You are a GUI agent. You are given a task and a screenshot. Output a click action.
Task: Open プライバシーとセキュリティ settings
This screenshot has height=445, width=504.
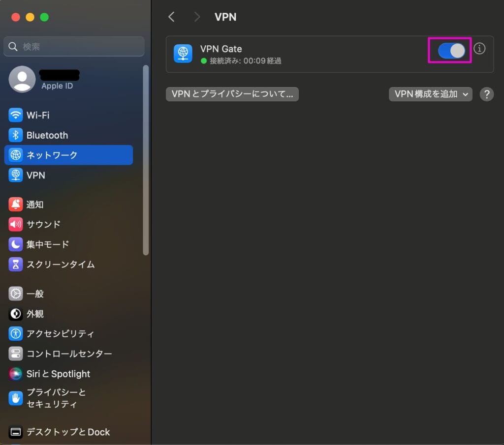[68, 398]
